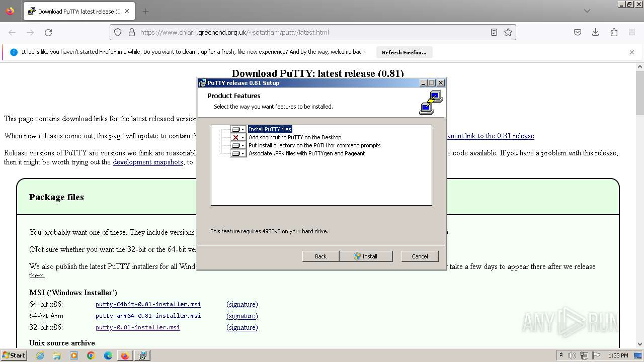Open signature link for 32-bit x86 installer
This screenshot has height=362, width=644.
[x=242, y=327]
